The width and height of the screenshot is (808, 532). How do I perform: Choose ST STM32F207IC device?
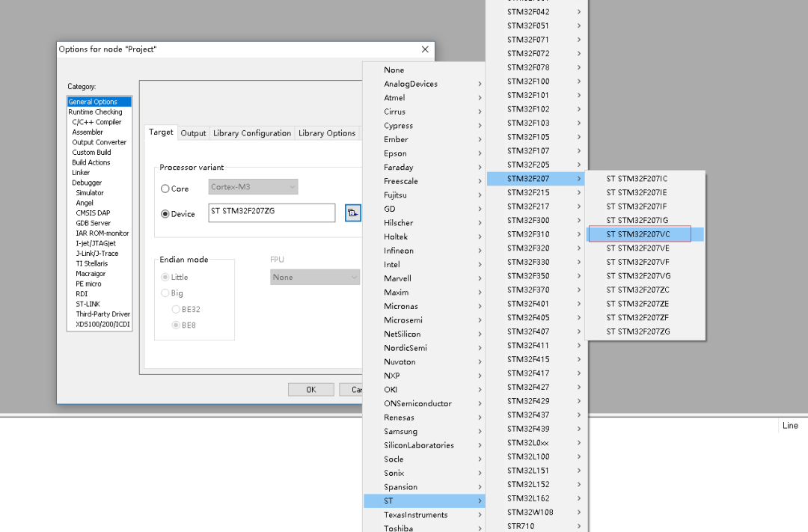pos(646,179)
